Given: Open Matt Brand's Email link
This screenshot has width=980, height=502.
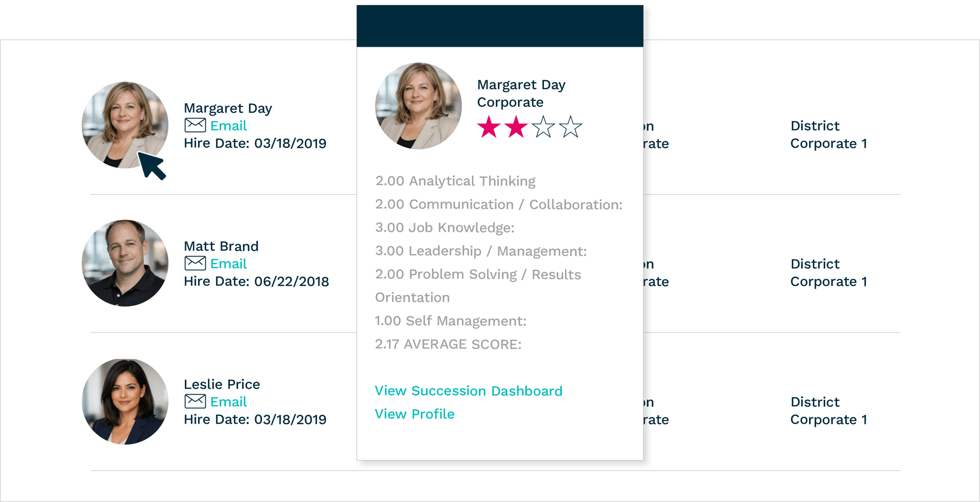Looking at the screenshot, I should click(228, 264).
